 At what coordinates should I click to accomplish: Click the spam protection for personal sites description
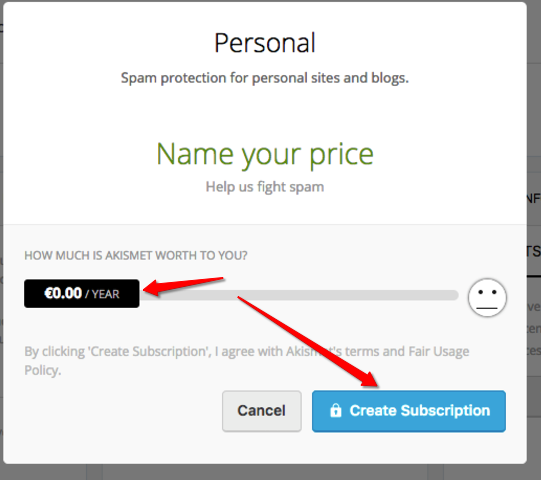(x=265, y=78)
